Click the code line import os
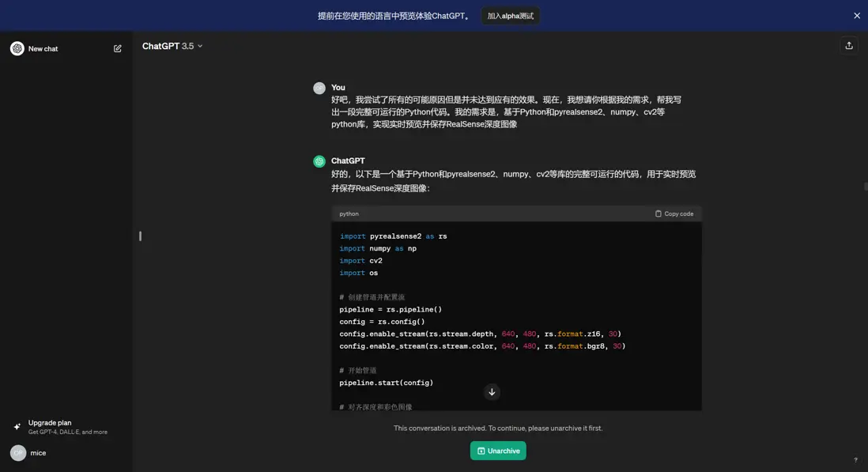The image size is (868, 472). point(358,273)
